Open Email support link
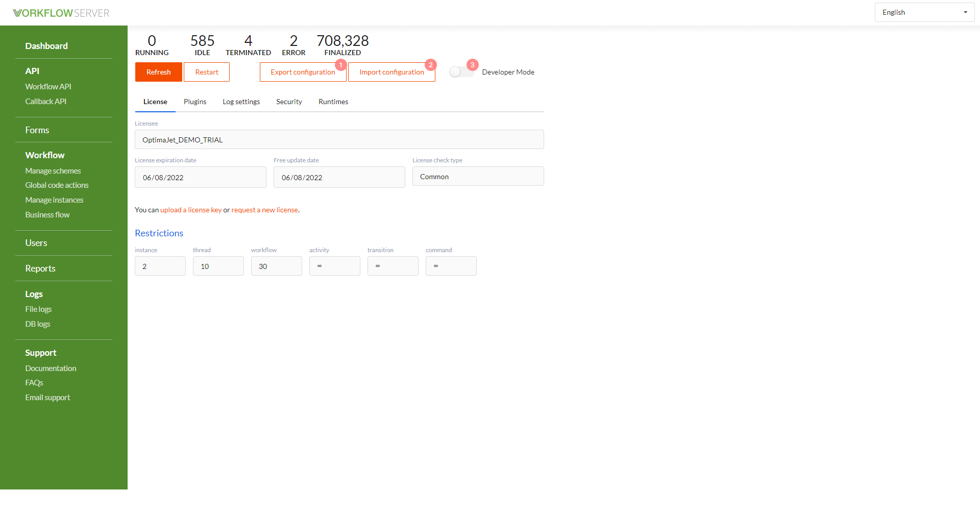This screenshot has width=980, height=515. coord(48,398)
